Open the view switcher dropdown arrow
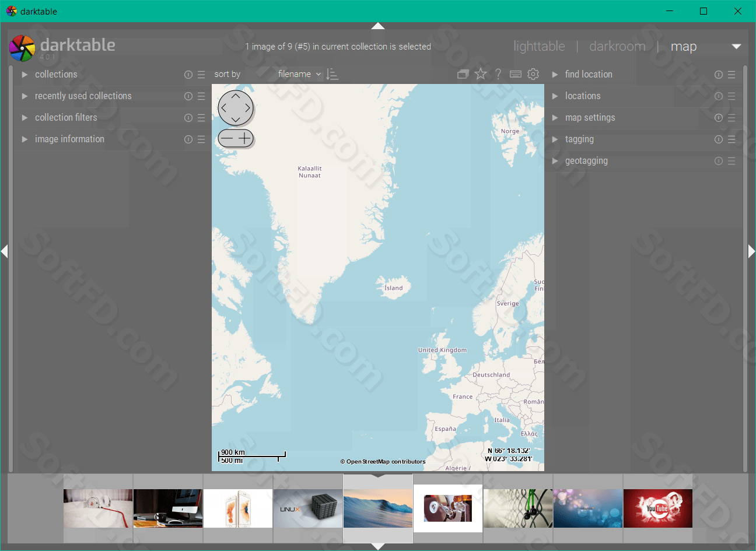Viewport: 756px width, 551px height. coord(737,47)
